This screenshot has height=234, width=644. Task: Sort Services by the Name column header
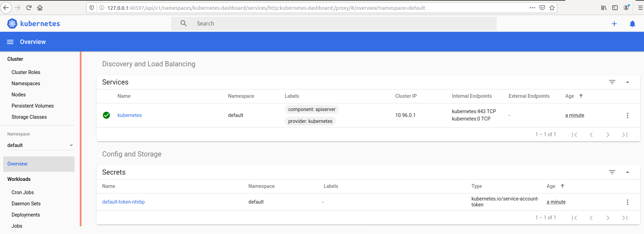click(124, 96)
